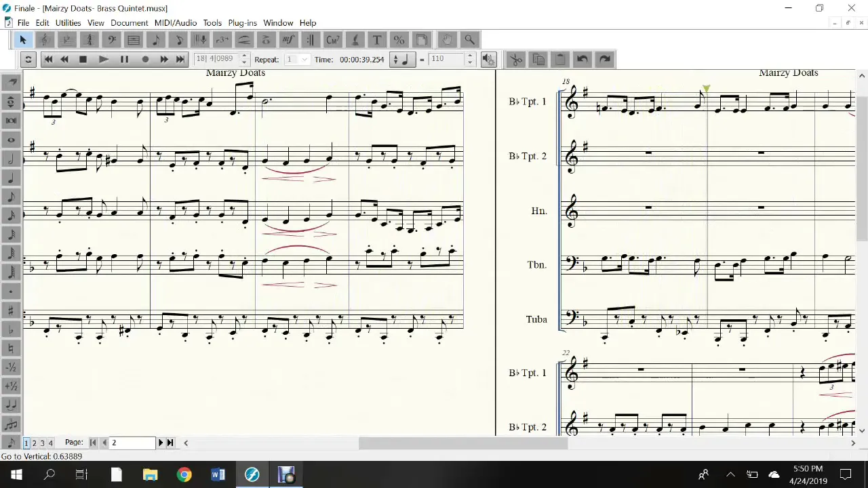Select the Articulation tool

click(x=266, y=39)
